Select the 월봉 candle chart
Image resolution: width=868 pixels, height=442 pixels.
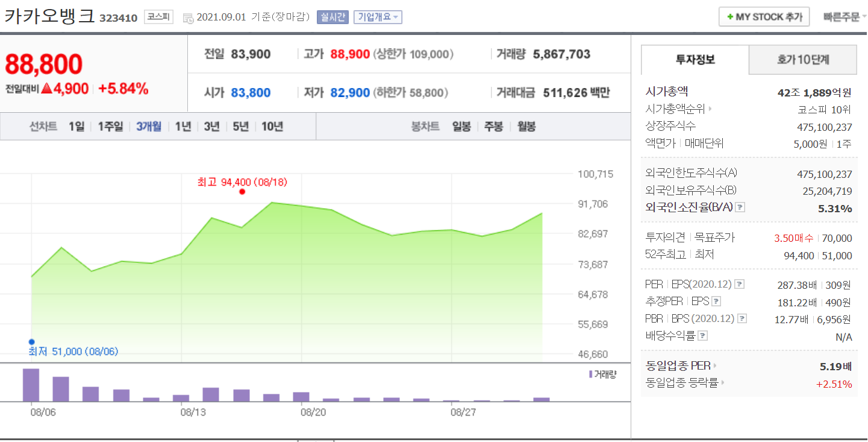(526, 127)
